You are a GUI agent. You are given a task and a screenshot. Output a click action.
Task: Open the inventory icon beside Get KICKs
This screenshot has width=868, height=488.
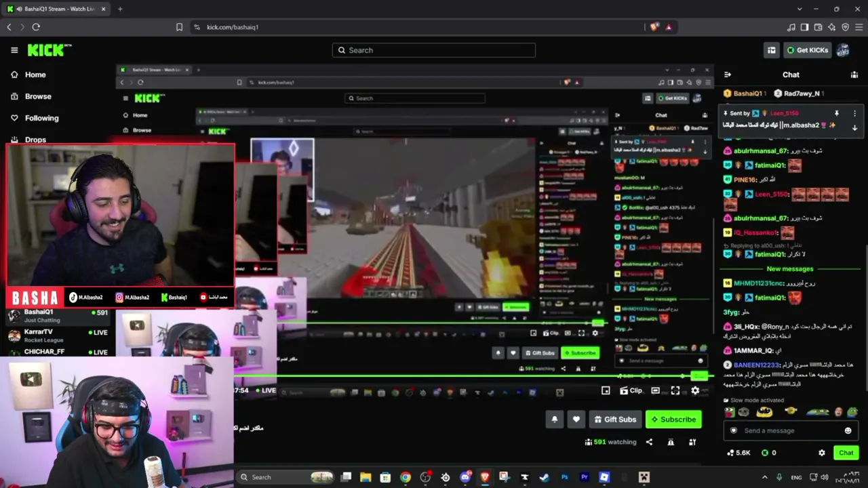tap(771, 50)
